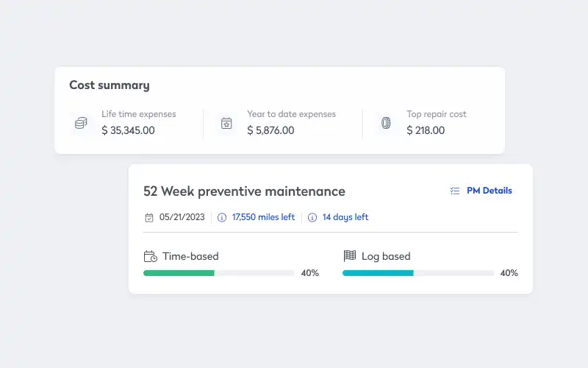Screen dimensions: 588x368
Task: Click the calendar clock icon beside Time-based
Action: click(x=150, y=256)
